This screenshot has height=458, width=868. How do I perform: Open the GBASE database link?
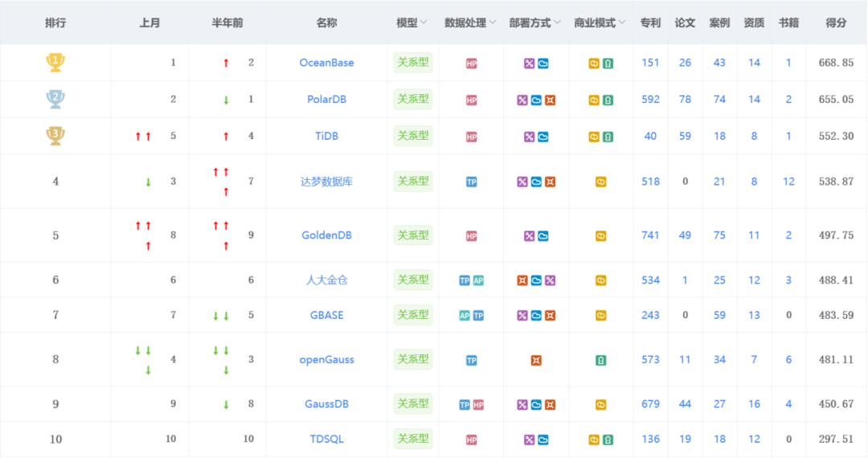[326, 315]
